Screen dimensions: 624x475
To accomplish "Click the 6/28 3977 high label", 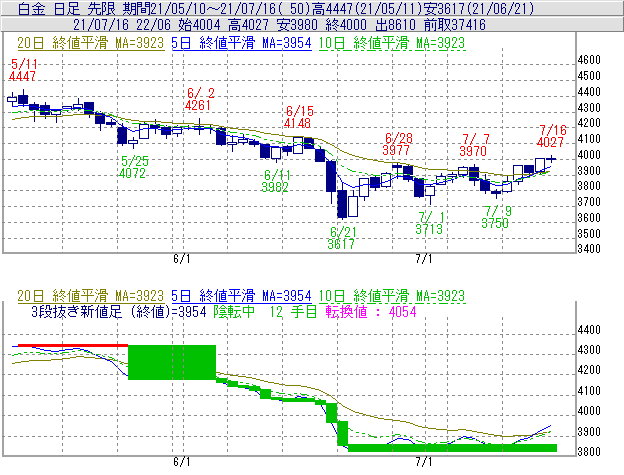I will pos(398,144).
